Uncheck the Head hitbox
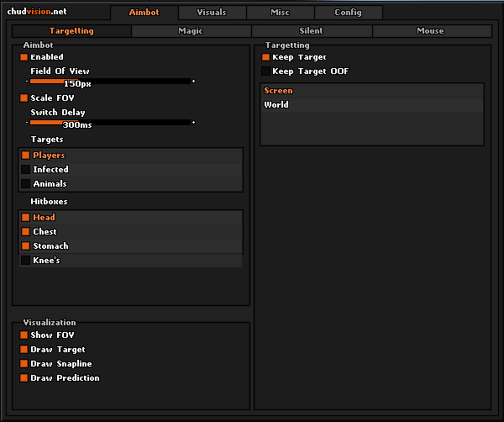Viewport: 504px width, 422px height. tap(26, 218)
